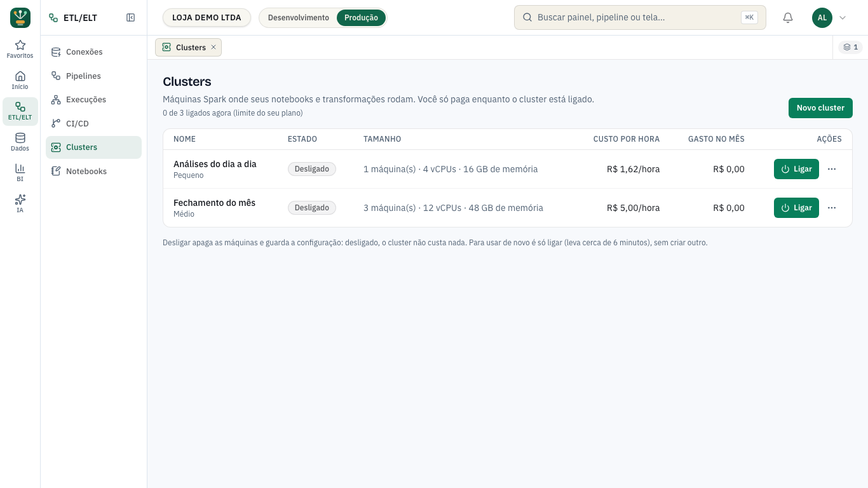868x488 pixels.
Task: Click the app logo at top left
Action: tap(20, 18)
